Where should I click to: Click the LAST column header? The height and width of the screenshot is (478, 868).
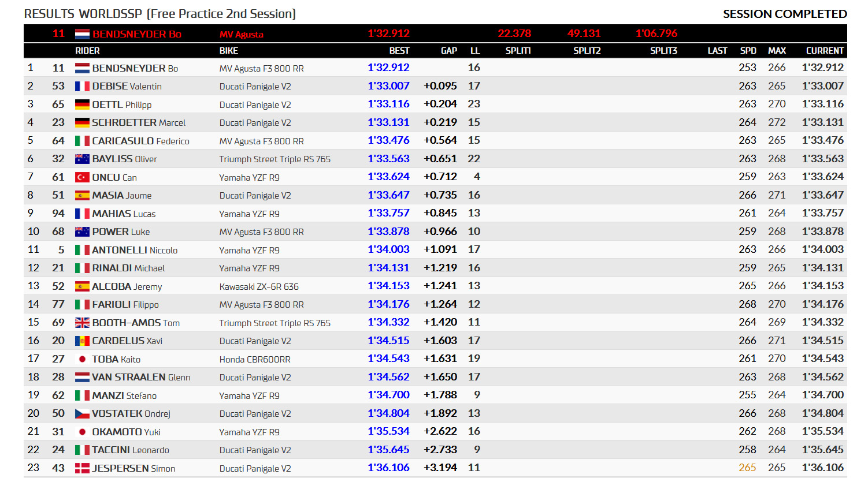tap(717, 51)
